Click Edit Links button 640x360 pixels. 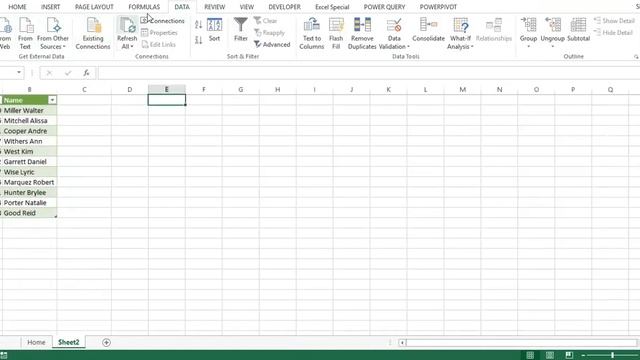click(x=158, y=44)
